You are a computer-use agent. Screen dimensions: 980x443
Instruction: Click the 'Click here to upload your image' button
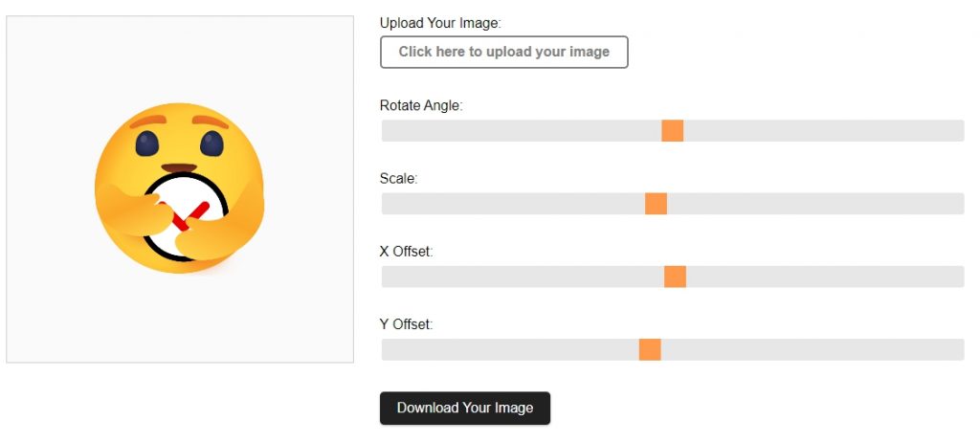tap(503, 52)
